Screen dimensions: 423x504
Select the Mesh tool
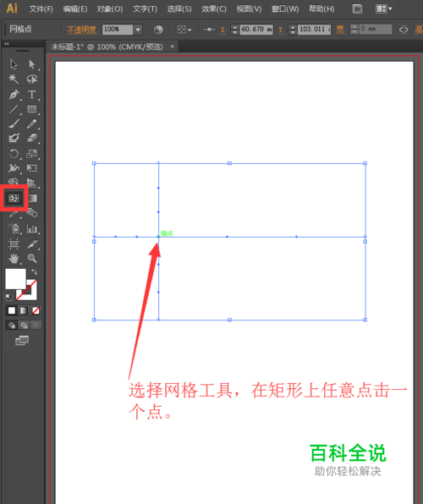click(14, 198)
